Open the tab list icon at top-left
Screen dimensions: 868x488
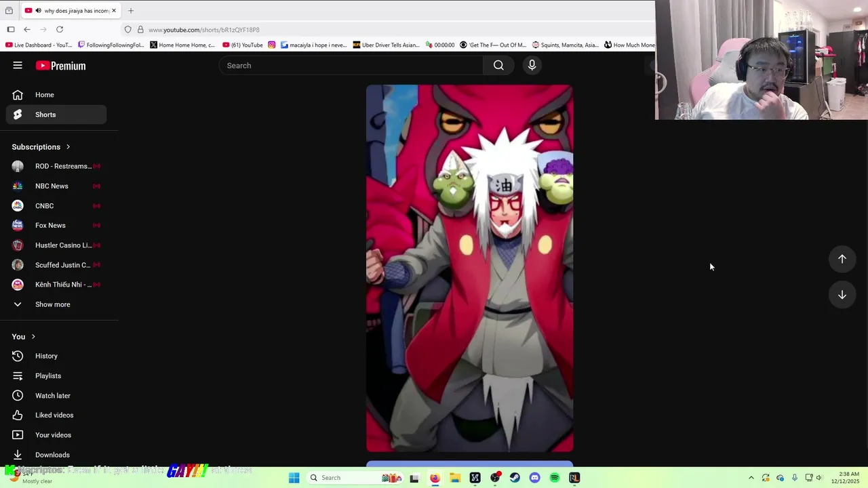(x=9, y=11)
